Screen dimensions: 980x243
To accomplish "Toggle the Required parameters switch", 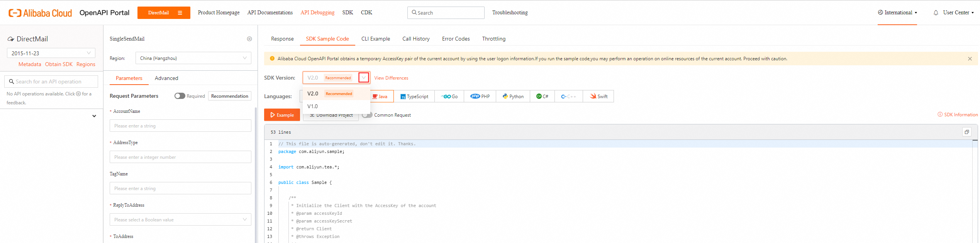I will 180,96.
